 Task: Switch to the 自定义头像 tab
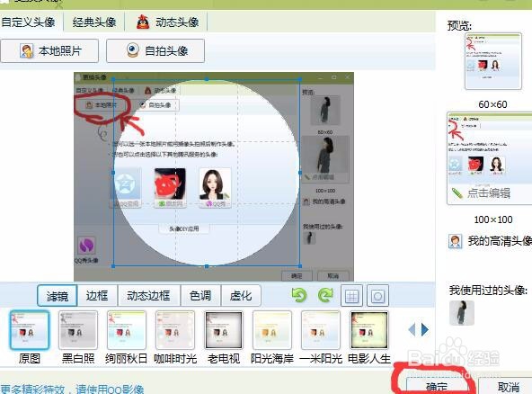29,22
